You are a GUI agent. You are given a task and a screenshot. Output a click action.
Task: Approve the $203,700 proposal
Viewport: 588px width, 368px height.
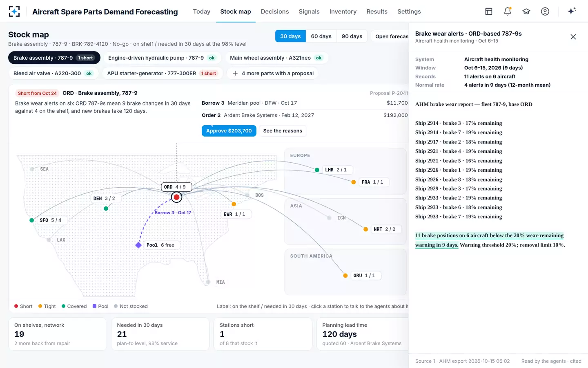pyautogui.click(x=229, y=131)
